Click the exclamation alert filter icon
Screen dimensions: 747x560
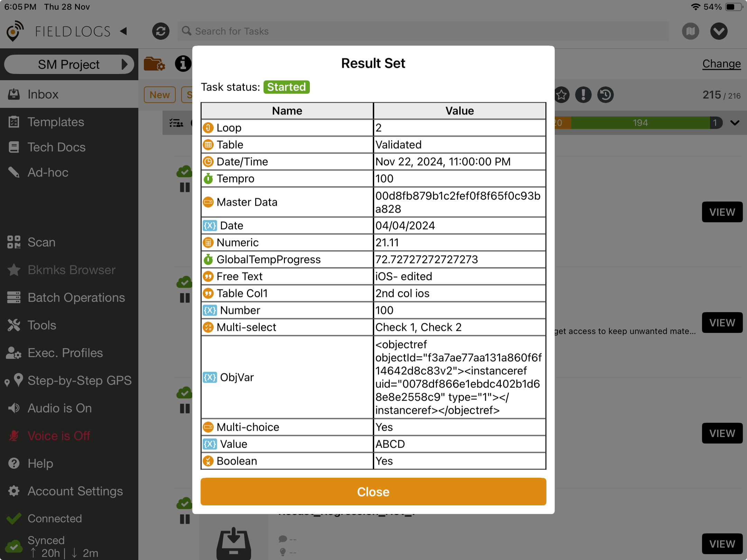click(583, 95)
